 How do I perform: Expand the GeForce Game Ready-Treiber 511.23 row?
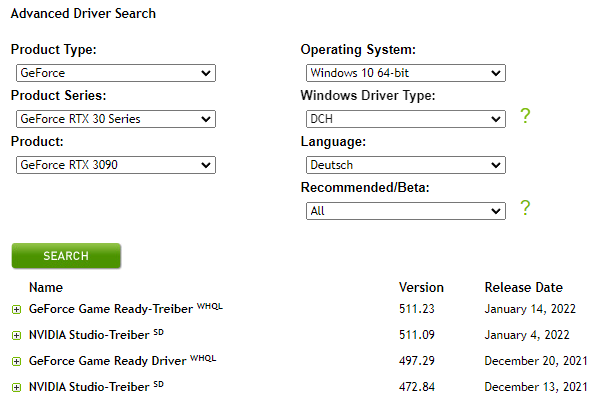16,310
